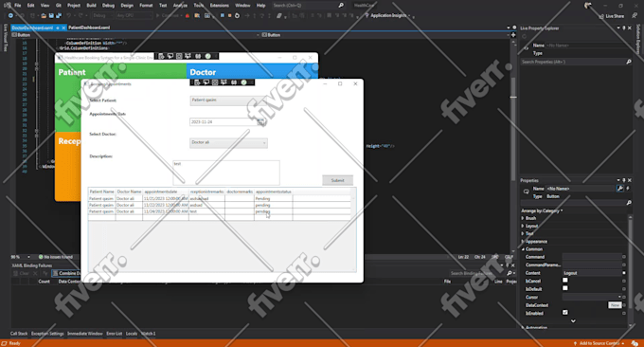
Task: Open the Build menu
Action: coord(91,6)
